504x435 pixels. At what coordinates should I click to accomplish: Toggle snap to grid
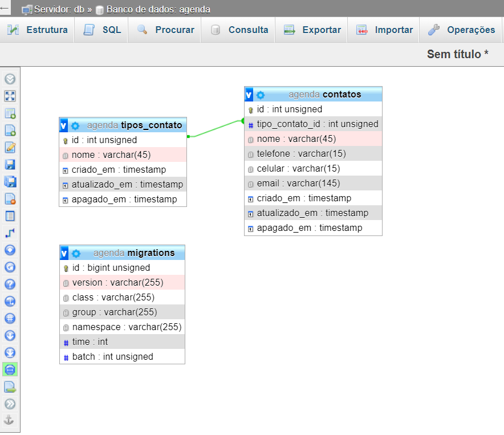[x=10, y=318]
